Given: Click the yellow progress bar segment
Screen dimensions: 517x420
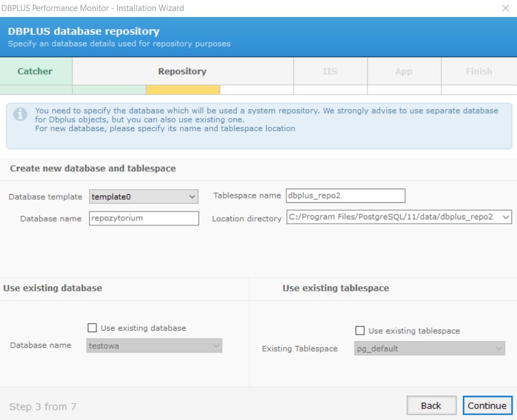Looking at the screenshot, I should pyautogui.click(x=183, y=90).
